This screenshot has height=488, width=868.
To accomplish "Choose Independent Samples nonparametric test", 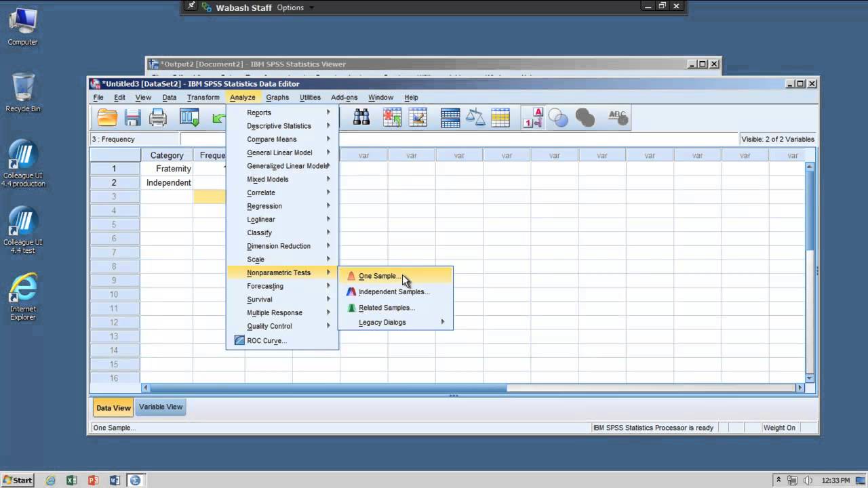I will [395, 291].
